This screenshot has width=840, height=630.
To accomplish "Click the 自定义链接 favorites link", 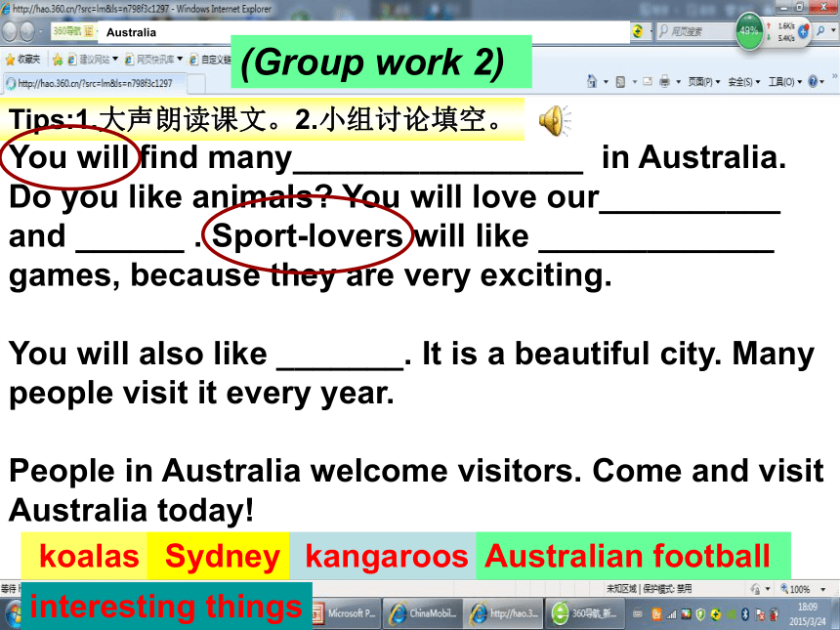I will pos(210,59).
